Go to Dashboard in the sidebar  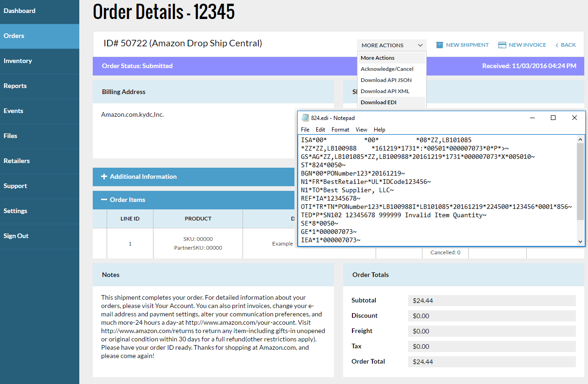pos(39,11)
